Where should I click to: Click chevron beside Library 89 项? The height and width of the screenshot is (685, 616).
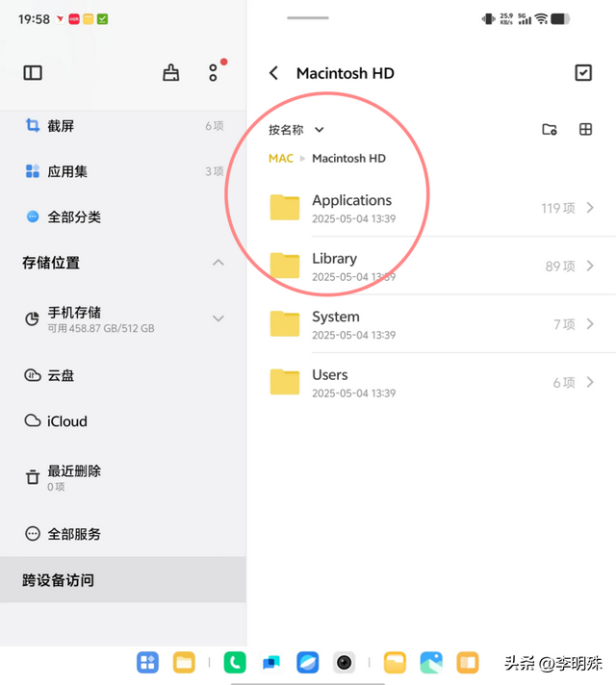[x=590, y=266]
